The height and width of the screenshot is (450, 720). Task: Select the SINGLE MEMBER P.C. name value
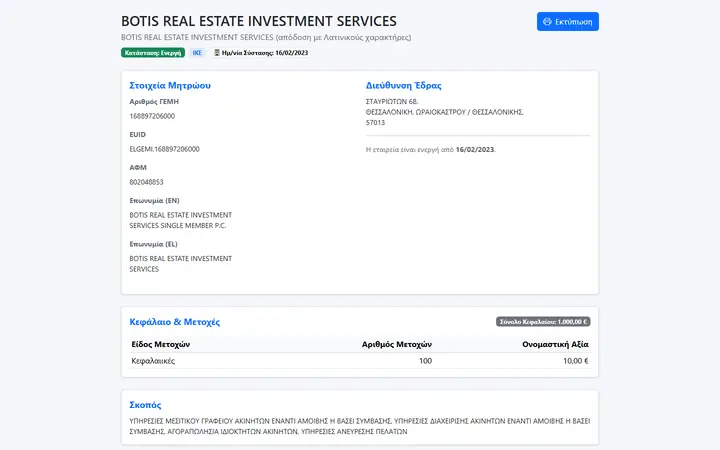(x=180, y=220)
